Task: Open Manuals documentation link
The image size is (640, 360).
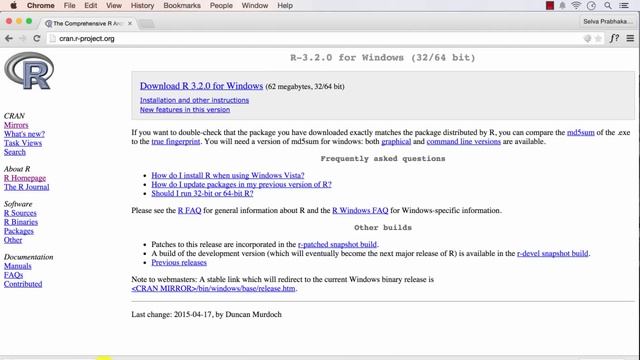Action: (18, 266)
